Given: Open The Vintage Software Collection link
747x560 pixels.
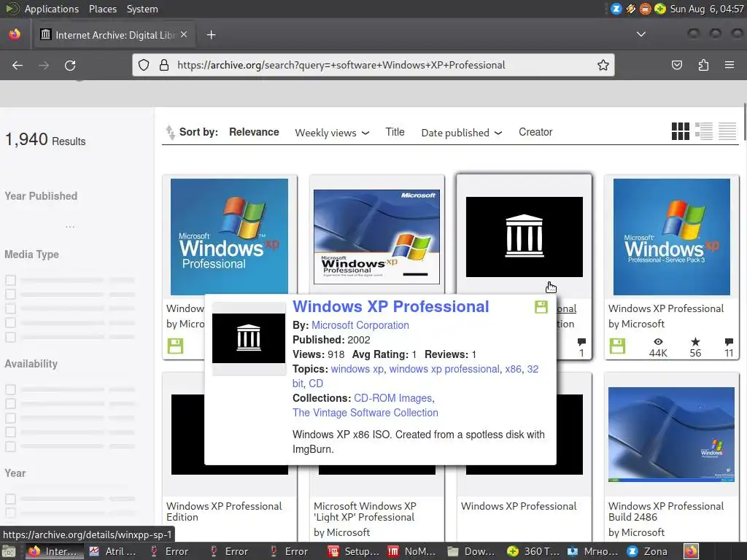Looking at the screenshot, I should tap(365, 413).
